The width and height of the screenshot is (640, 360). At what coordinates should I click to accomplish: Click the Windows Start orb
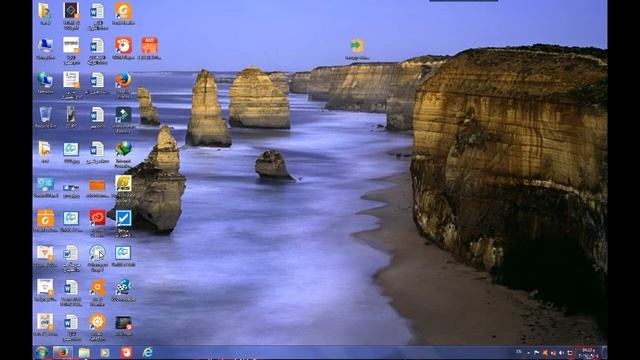(x=42, y=353)
